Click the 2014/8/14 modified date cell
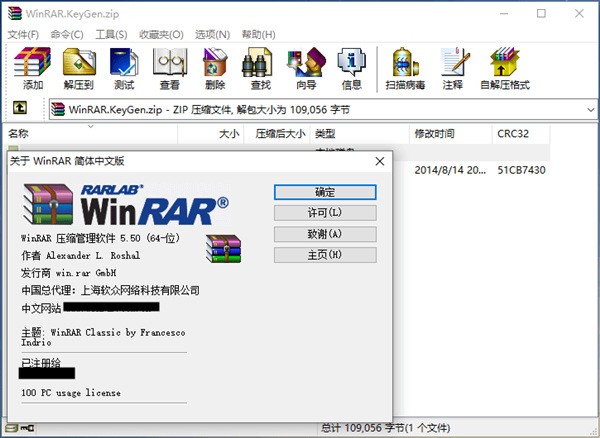This screenshot has width=600, height=438. coord(450,170)
